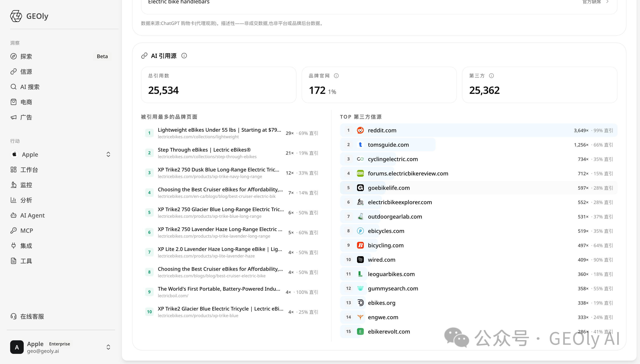Viewport: 640px width, 364px height.
Task: Click info icon next to 第三方
Action: point(491,76)
